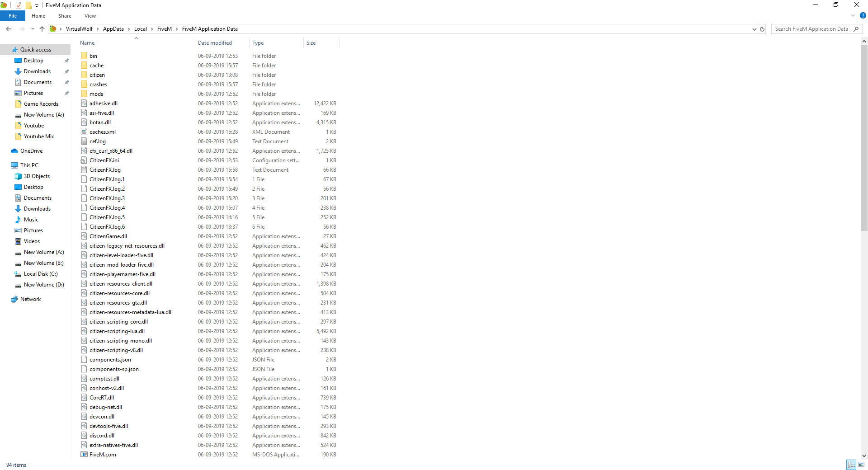Click the Properties quick access toolbar icon

(19, 5)
